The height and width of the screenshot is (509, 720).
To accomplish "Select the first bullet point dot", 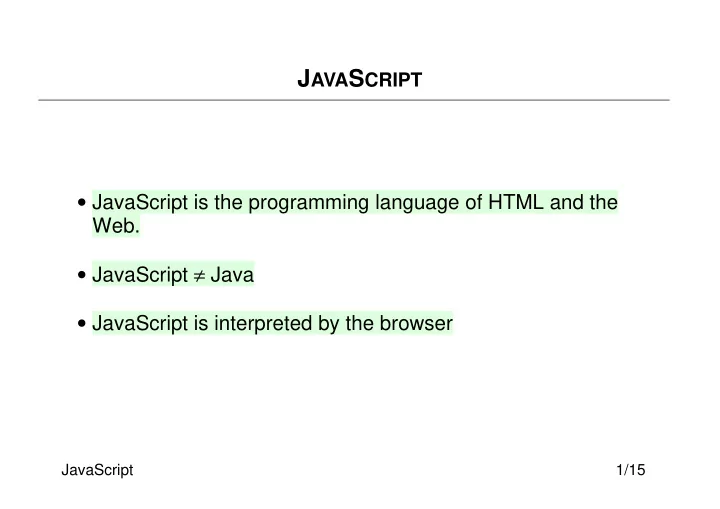I will pyautogui.click(x=82, y=203).
